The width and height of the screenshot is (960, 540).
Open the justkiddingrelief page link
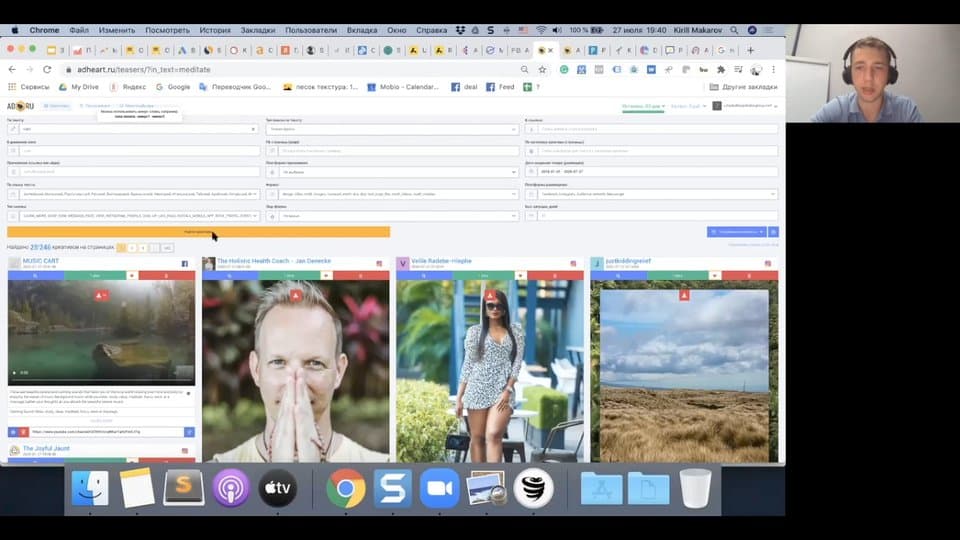628,261
